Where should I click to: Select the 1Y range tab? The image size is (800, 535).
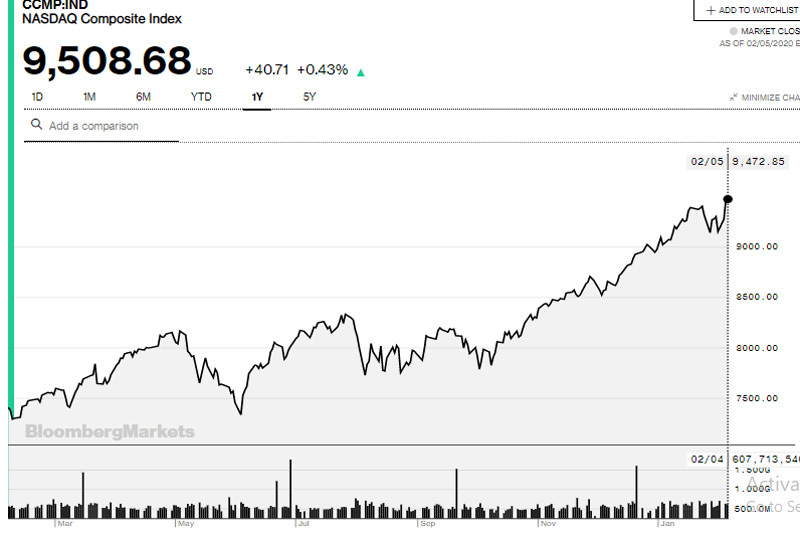257,97
